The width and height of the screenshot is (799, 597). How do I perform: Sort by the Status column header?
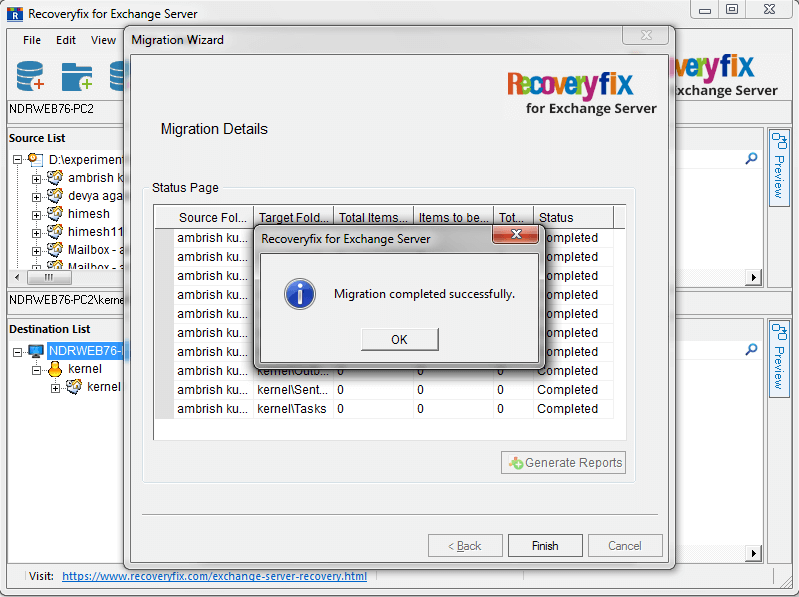574,218
